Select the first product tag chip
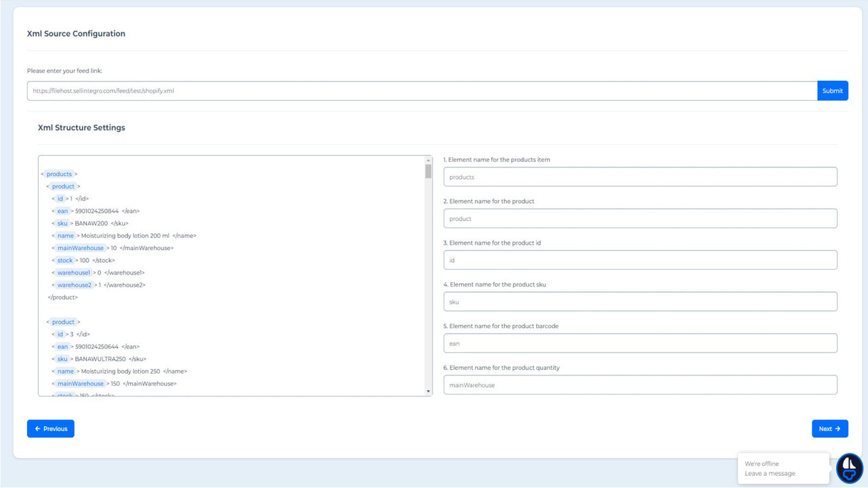Viewport: 868px width, 488px height. [64, 186]
